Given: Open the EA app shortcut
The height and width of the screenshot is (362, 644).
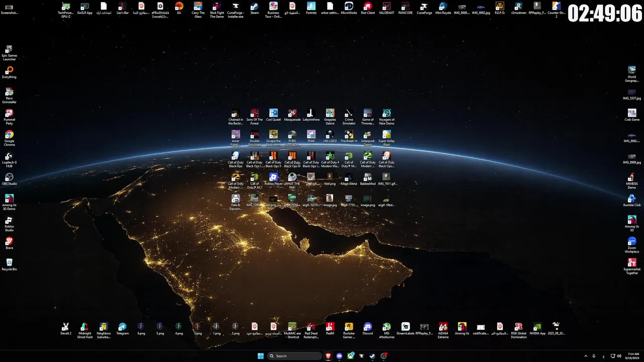Looking at the screenshot, I should click(179, 9).
